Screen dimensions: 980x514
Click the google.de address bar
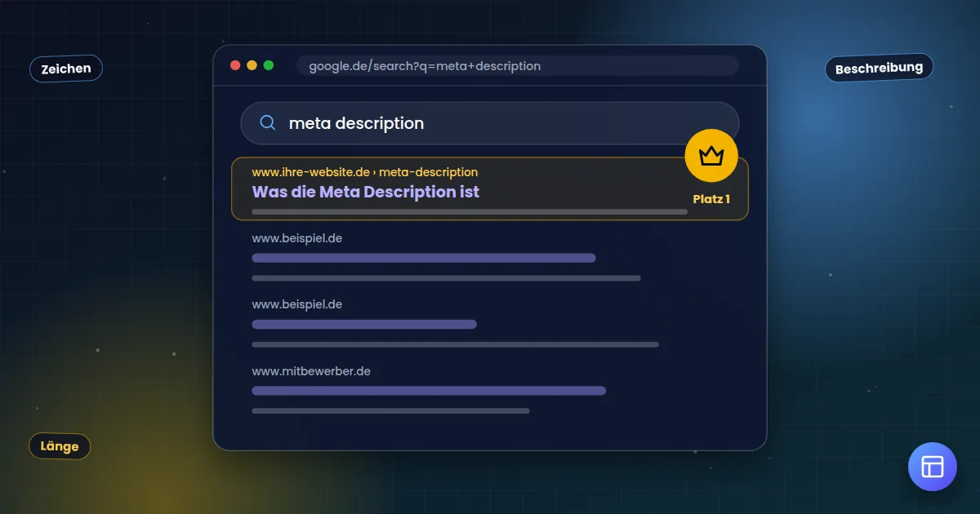tap(518, 66)
